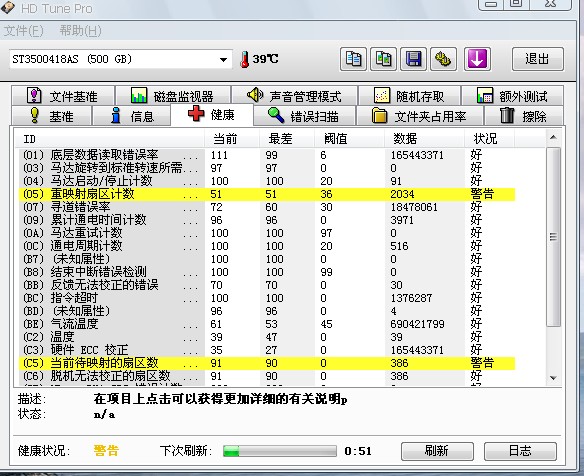Click the 阈值 column header
The image size is (584, 476).
tap(349, 139)
